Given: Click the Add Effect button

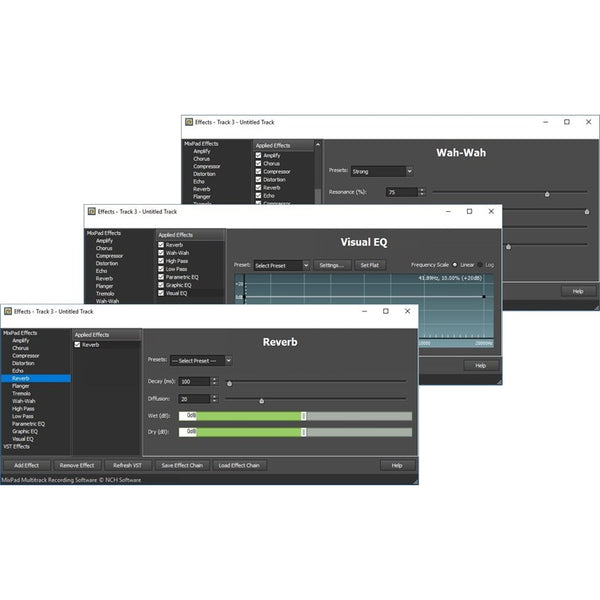Looking at the screenshot, I should [x=25, y=465].
